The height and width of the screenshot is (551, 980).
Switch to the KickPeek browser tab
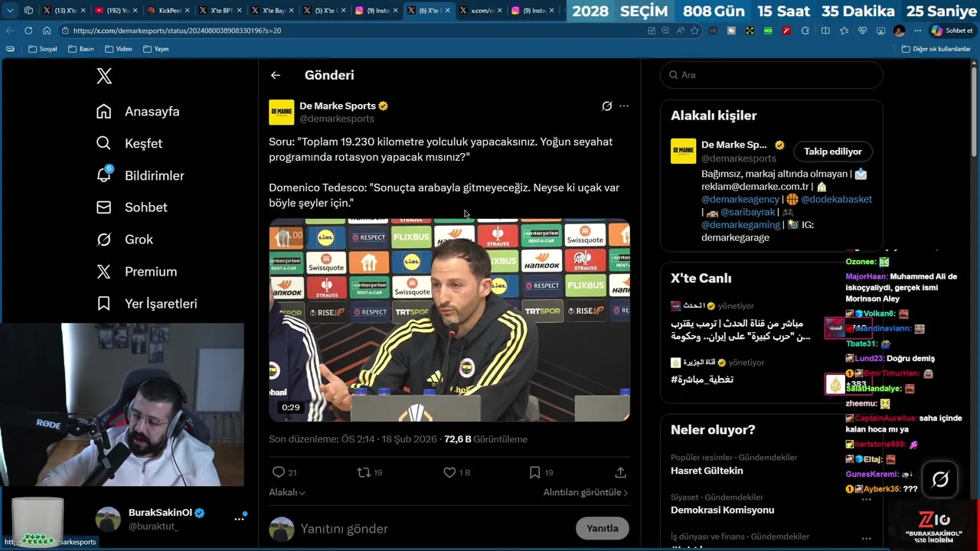168,11
